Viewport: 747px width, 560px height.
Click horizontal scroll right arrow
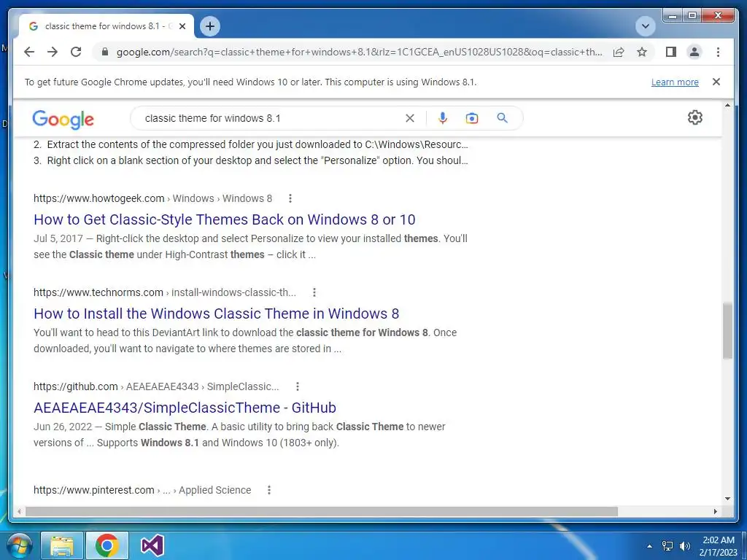(x=716, y=511)
